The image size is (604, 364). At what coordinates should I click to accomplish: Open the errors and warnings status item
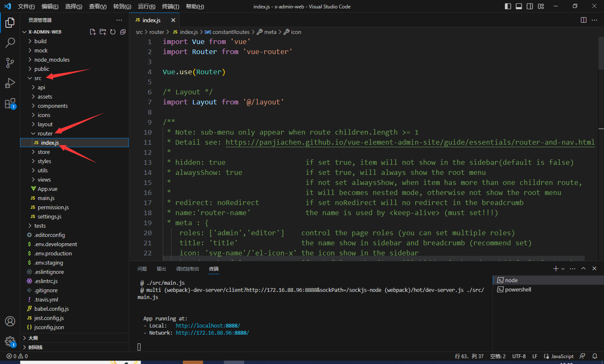click(17, 356)
